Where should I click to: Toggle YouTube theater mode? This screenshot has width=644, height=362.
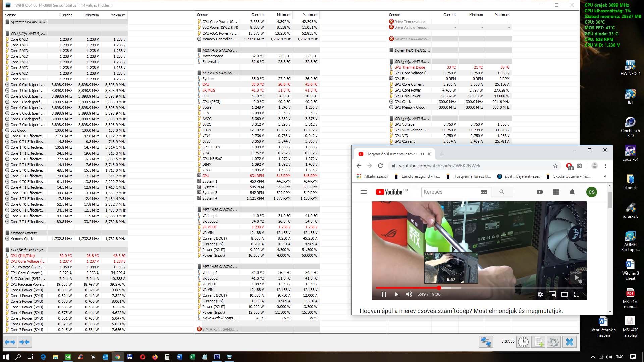(x=565, y=294)
